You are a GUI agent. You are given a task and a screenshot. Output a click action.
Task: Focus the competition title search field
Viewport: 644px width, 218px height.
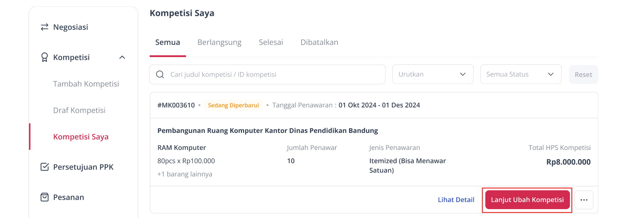coord(267,74)
